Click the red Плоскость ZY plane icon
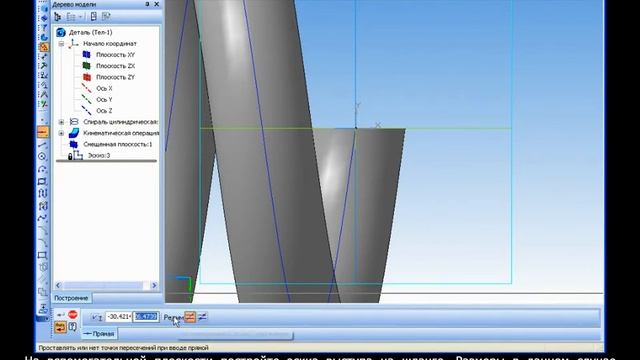The height and width of the screenshot is (360, 640). click(87, 77)
